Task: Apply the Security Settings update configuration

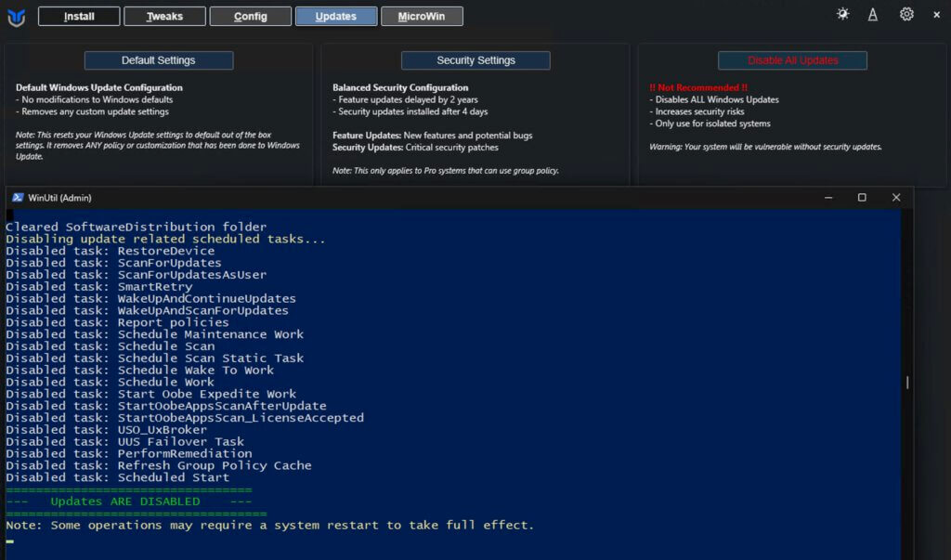Action: [475, 60]
